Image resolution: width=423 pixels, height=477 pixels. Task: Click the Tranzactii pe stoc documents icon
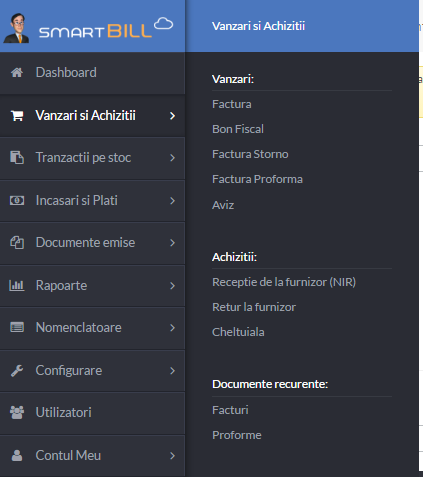point(17,157)
